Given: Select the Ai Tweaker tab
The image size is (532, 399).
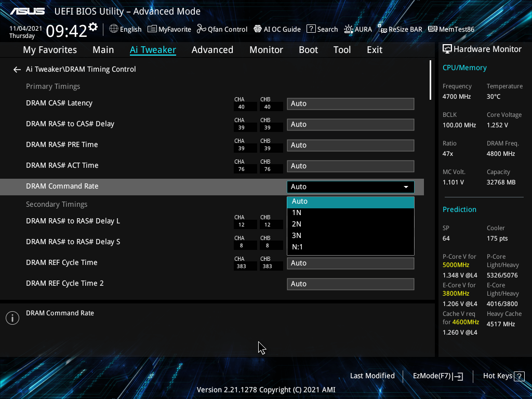Looking at the screenshot, I should (x=153, y=50).
